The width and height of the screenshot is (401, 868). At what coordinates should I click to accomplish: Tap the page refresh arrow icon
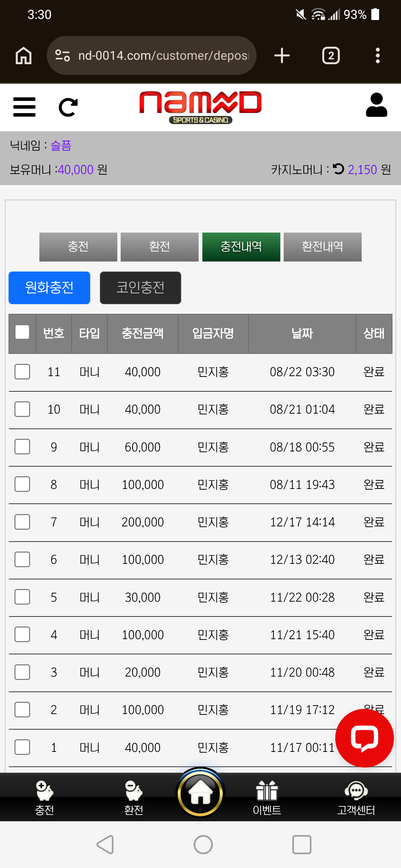[x=68, y=107]
